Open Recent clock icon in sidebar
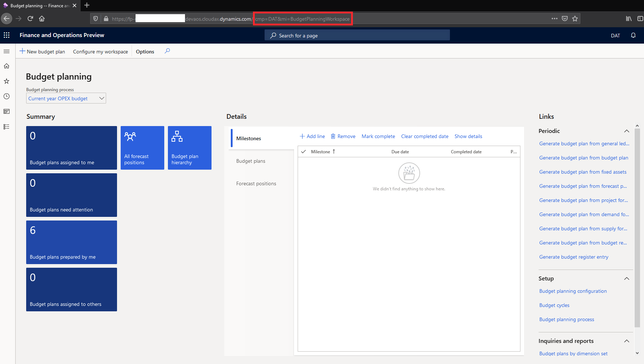Image resolution: width=644 pixels, height=364 pixels. (x=7, y=96)
